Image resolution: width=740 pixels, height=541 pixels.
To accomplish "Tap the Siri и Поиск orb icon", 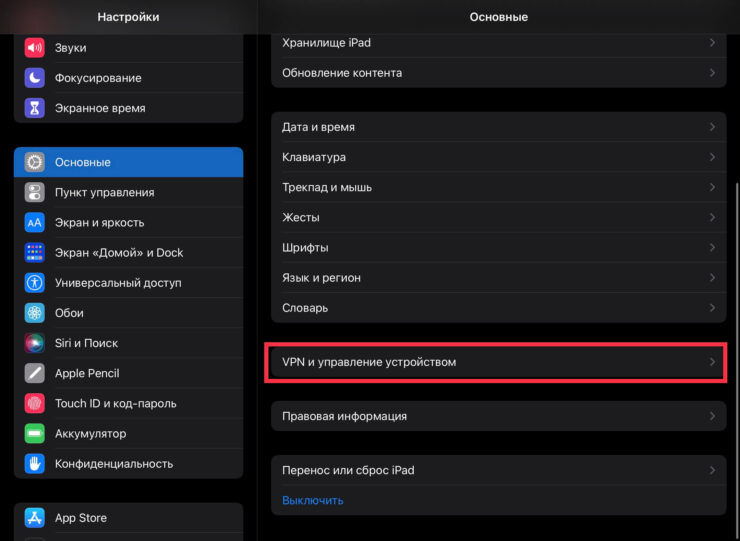I will click(34, 343).
